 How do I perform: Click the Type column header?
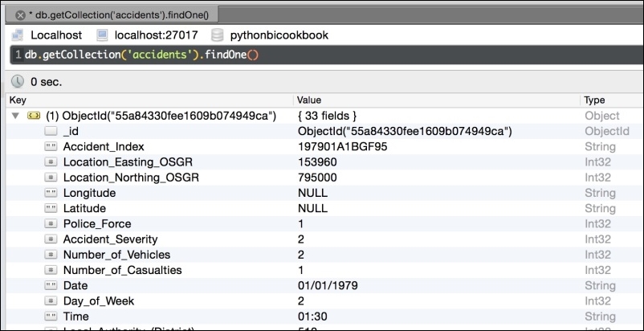[x=595, y=100]
